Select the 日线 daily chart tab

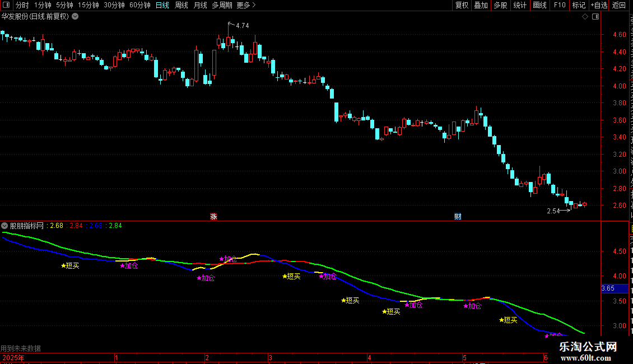[162, 5]
